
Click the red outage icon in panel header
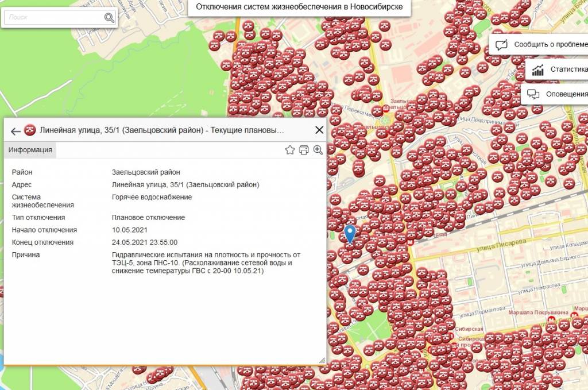pos(30,130)
